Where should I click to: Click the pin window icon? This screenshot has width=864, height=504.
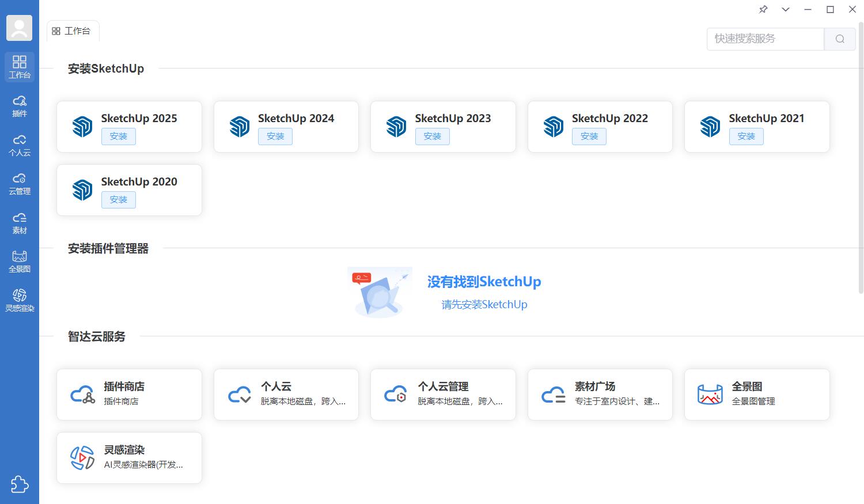click(x=763, y=9)
